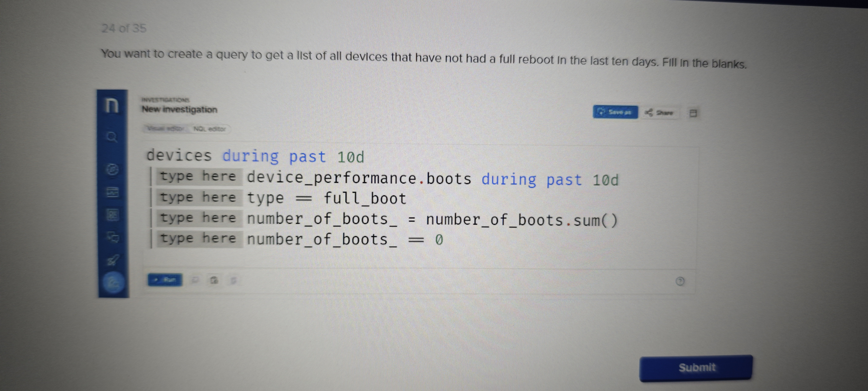Click the Save as button

pos(615,112)
